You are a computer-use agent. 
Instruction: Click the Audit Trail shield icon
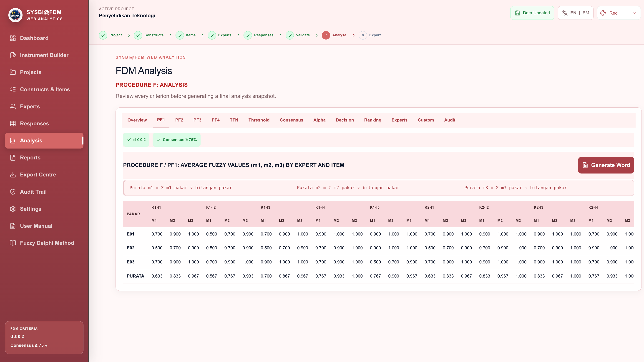click(13, 192)
